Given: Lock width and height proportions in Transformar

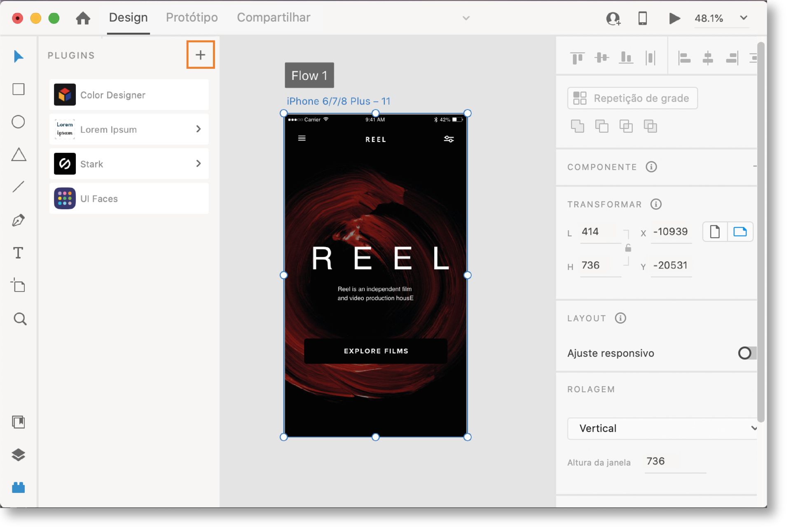Looking at the screenshot, I should click(628, 248).
